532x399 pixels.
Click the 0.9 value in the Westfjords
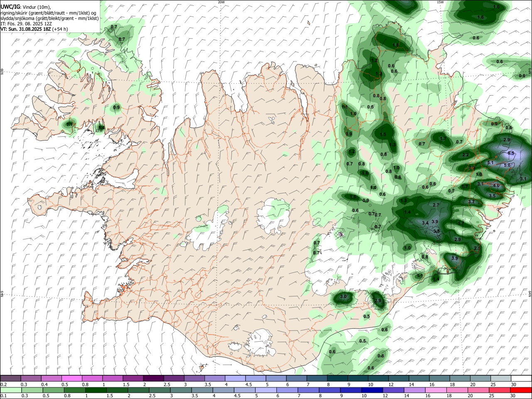tap(116, 108)
